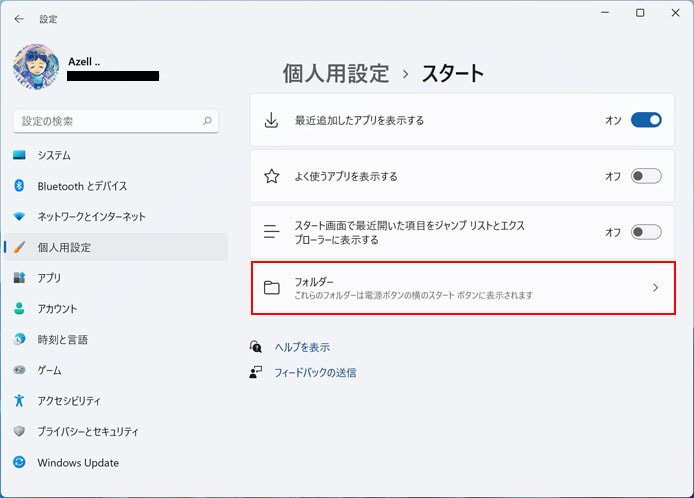The width and height of the screenshot is (694, 498).
Task: Click the user profile avatar
Action: (36, 66)
